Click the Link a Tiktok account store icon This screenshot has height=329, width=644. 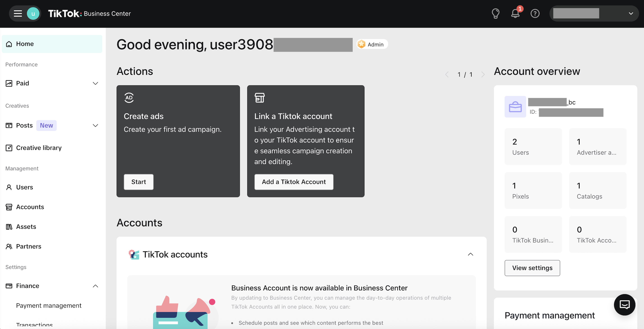[259, 98]
